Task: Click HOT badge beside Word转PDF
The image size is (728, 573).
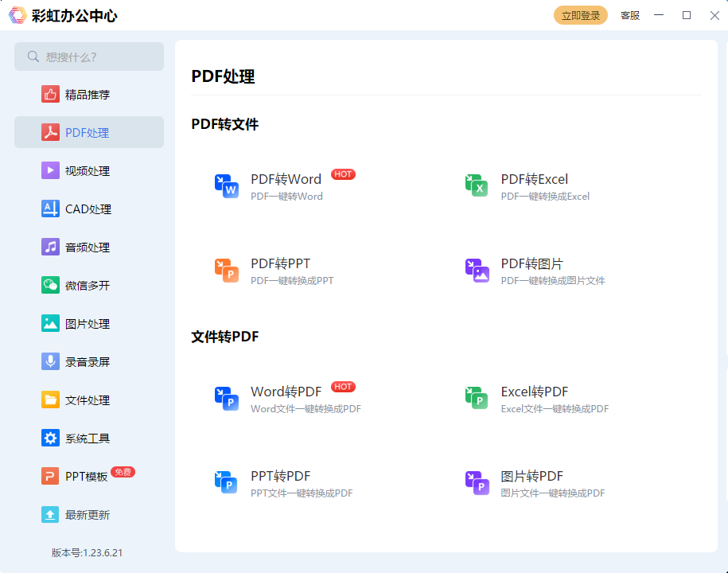Action: pyautogui.click(x=343, y=386)
